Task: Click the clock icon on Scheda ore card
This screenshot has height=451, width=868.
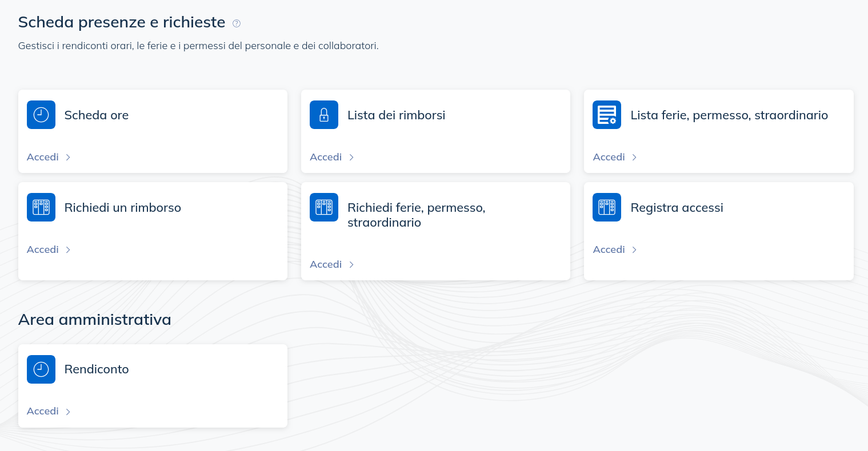Action: pyautogui.click(x=41, y=114)
